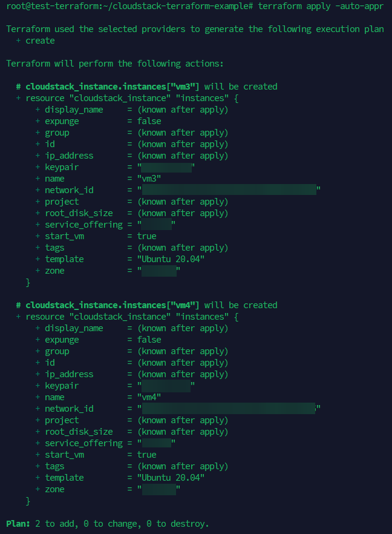
Task: Click the redacted keypair value in vm3 block
Action: click(x=166, y=167)
